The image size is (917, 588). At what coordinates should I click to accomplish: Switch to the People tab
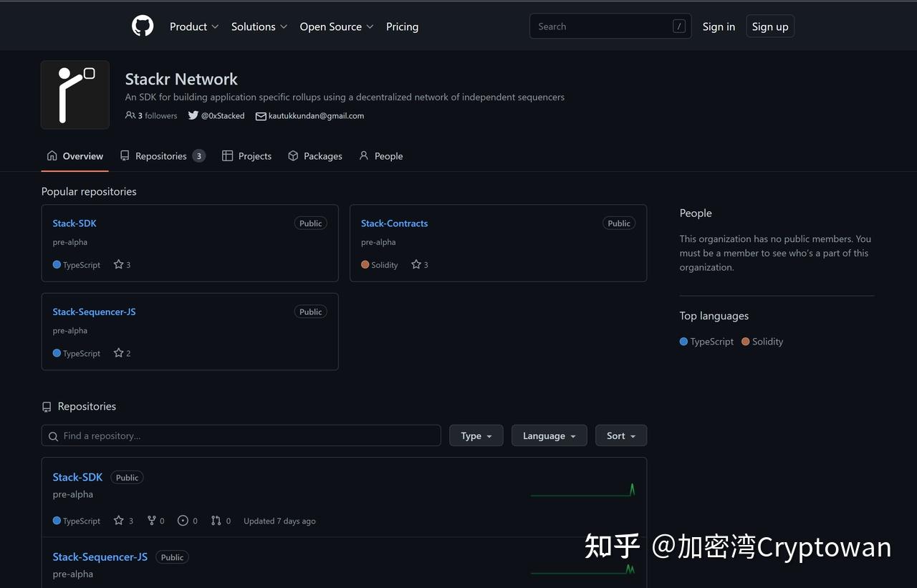[x=381, y=156]
